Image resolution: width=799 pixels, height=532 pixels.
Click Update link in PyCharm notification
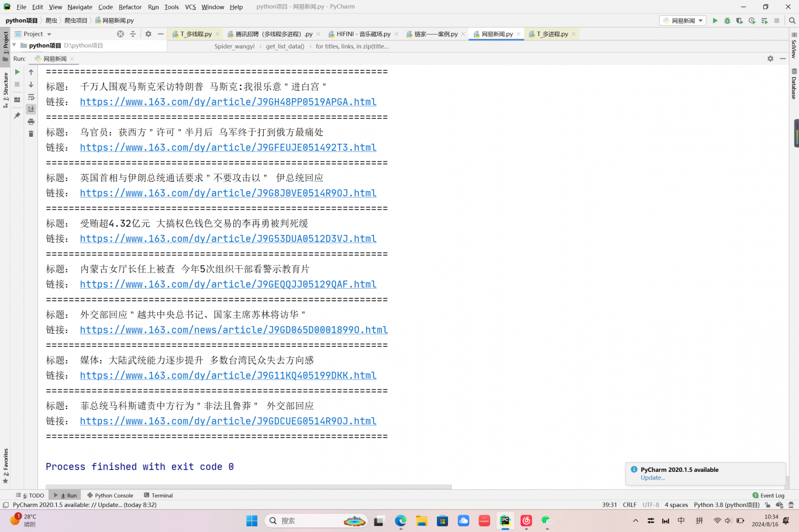click(x=652, y=478)
